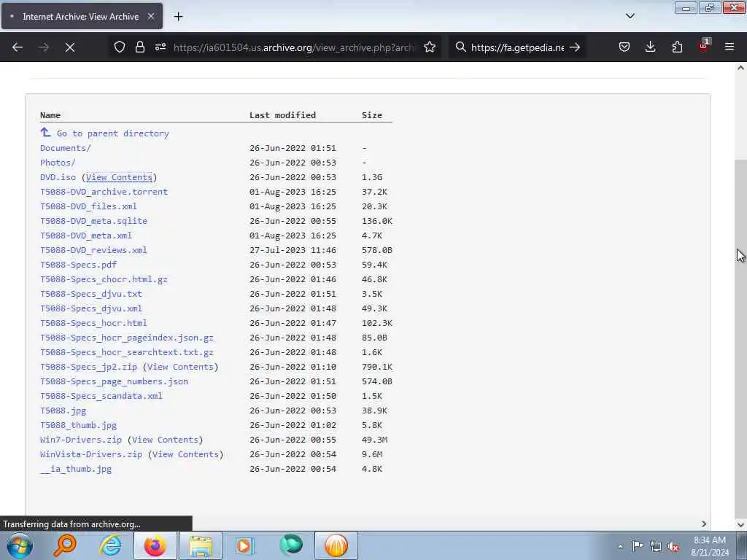The height and width of the screenshot is (560, 747).
Task: Open T5088-Specs_page_numbers.json
Action: (x=115, y=381)
